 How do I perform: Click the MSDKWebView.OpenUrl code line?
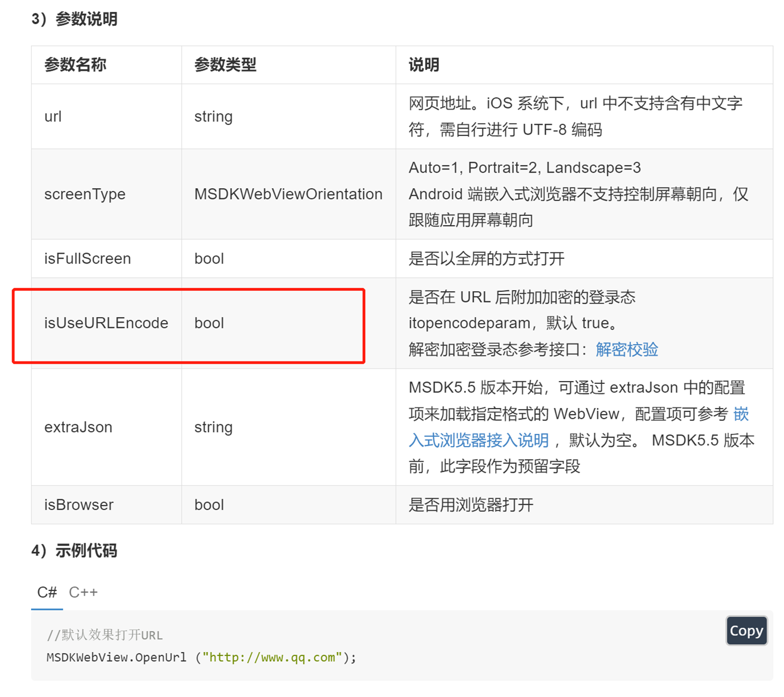[x=117, y=657]
